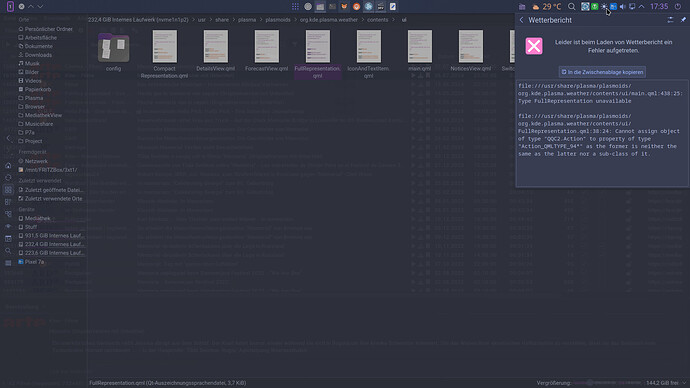The image size is (690, 388).
Task: Open the display/screen tray icon
Action: pos(632,7)
